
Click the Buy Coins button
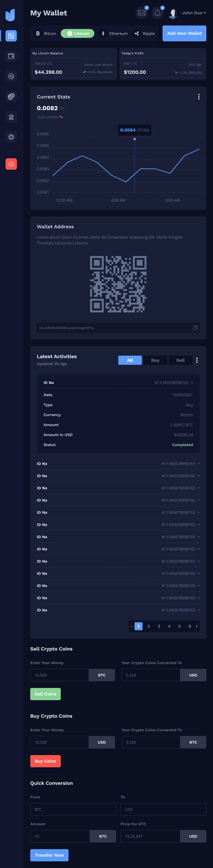tap(45, 761)
